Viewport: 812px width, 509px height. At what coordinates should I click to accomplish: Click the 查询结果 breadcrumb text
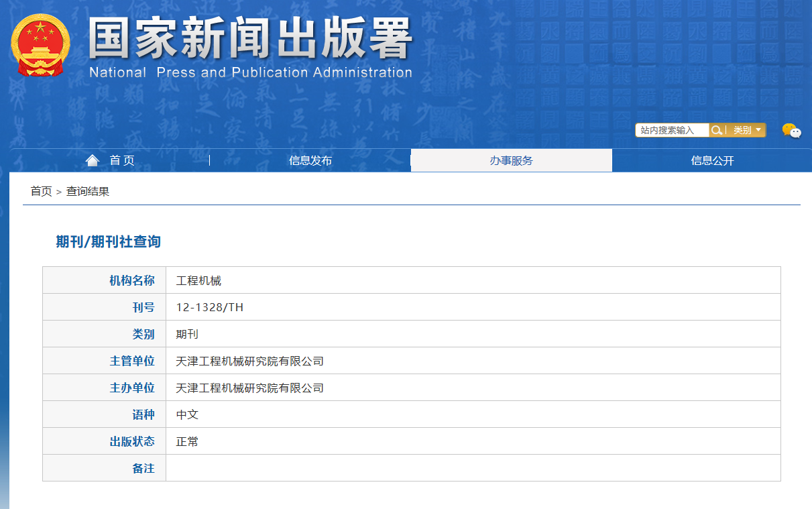pos(88,191)
